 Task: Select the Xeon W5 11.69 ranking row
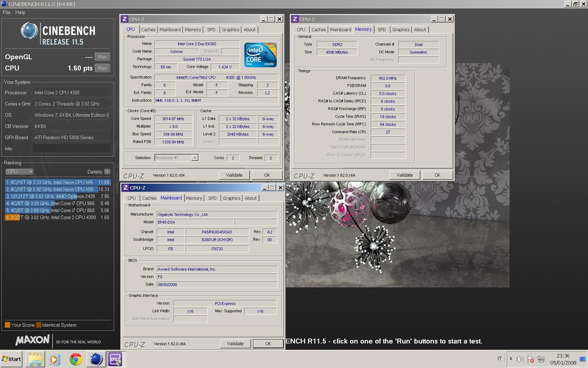point(57,182)
